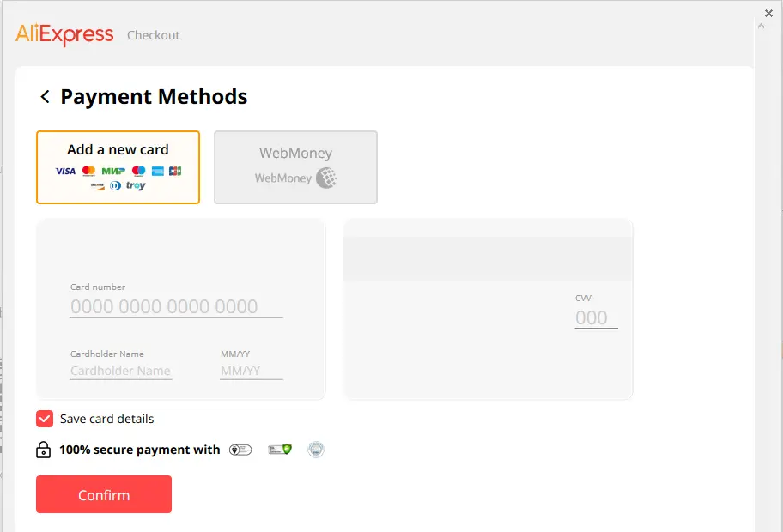Viewport: 783px width, 532px height.
Task: Click the Maestro card logo
Action: 139,171
